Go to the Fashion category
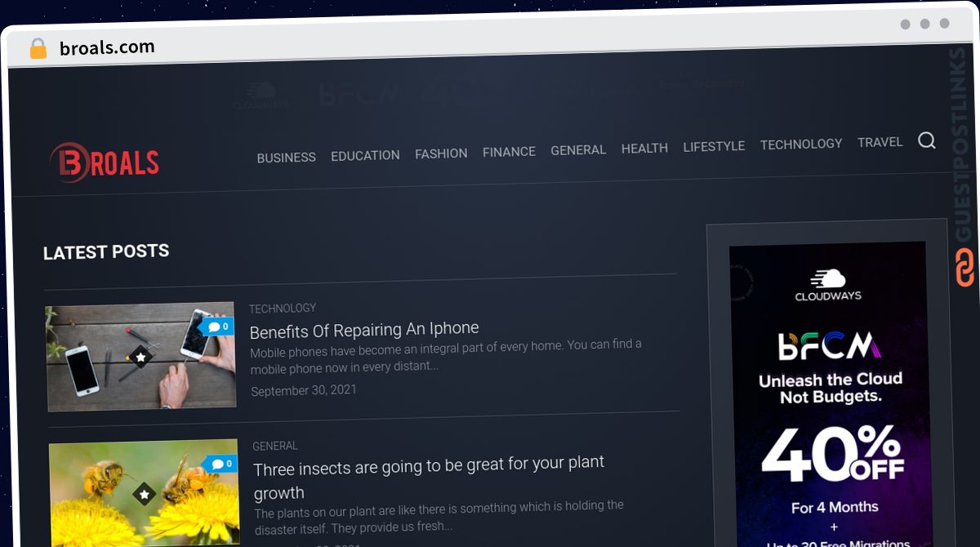 (x=441, y=153)
